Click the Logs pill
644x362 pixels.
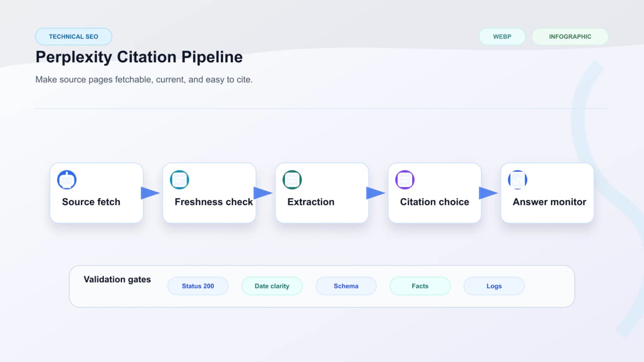tap(494, 286)
